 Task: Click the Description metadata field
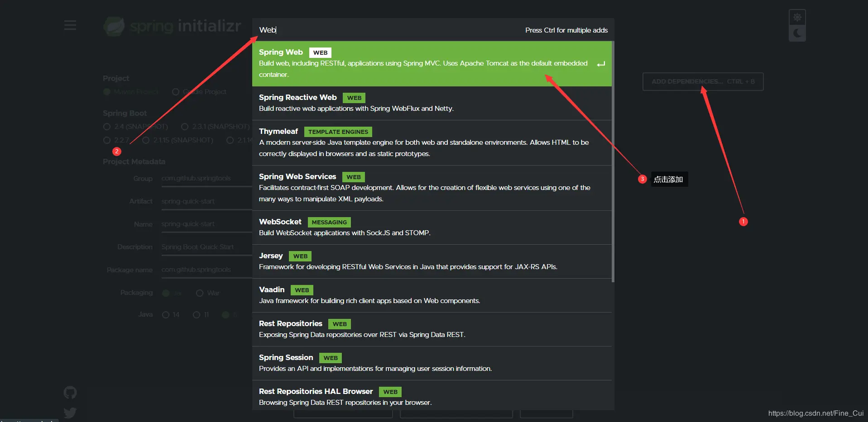[206, 247]
